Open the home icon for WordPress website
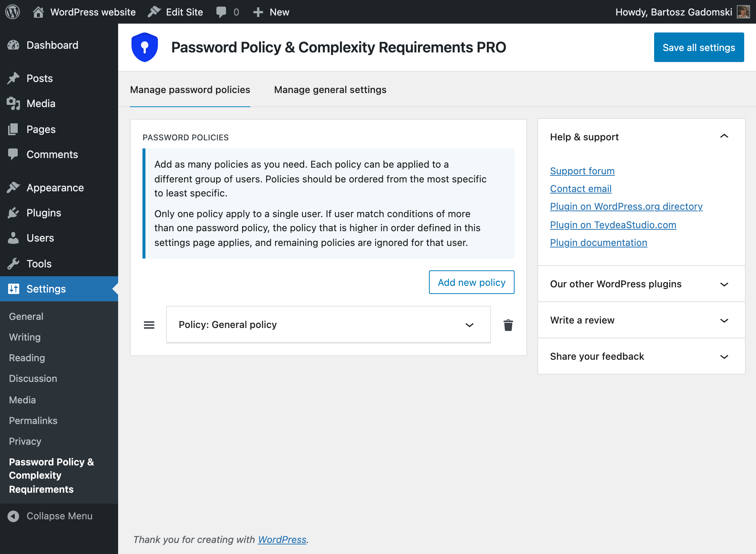Screen dimensions: 756x554 coord(38,12)
